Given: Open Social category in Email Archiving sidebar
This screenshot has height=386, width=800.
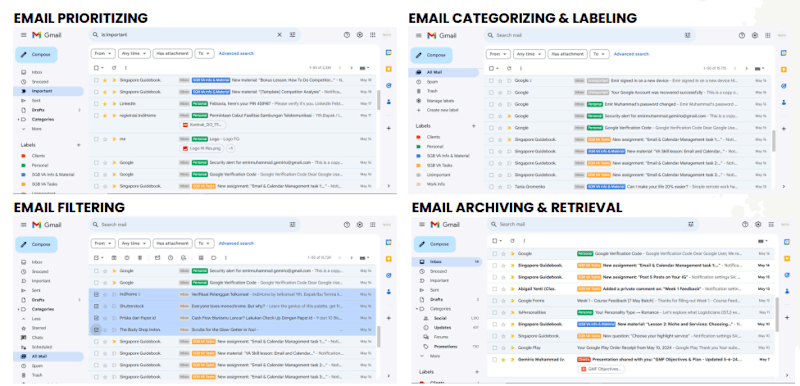Looking at the screenshot, I should (440, 318).
